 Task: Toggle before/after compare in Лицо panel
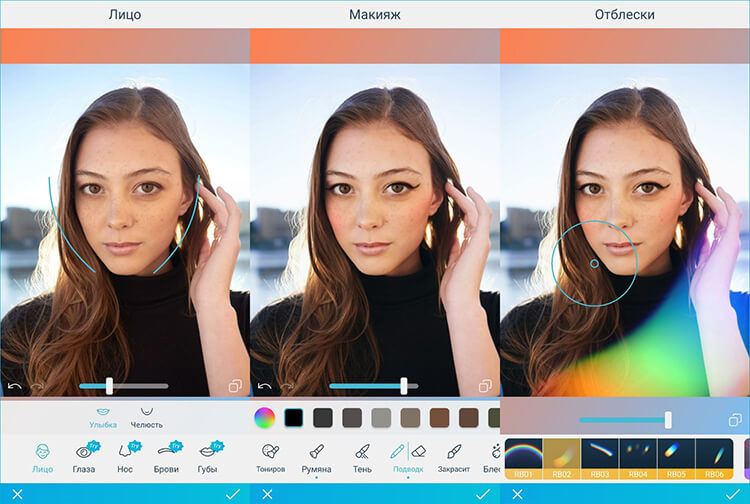click(x=235, y=385)
